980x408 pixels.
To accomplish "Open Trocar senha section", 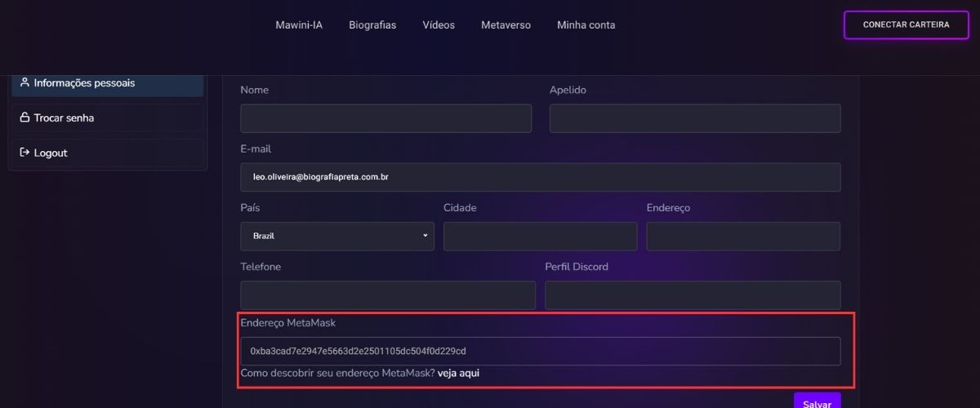I will pos(108,118).
